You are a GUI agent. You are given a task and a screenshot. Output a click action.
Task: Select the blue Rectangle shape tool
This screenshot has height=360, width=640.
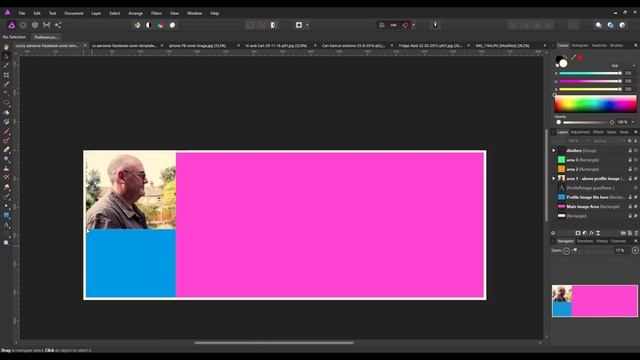(x=6, y=215)
